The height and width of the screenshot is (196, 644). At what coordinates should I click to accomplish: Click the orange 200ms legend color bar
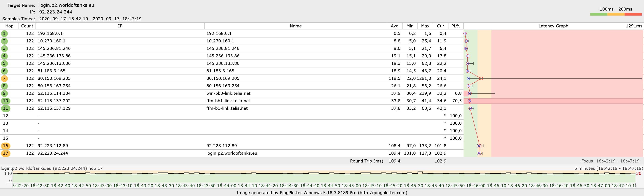coord(616,14)
